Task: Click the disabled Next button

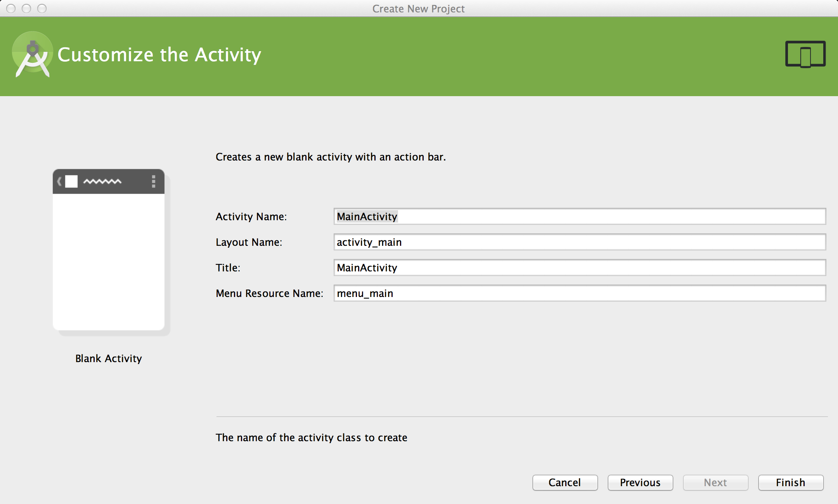Action: pos(715,482)
